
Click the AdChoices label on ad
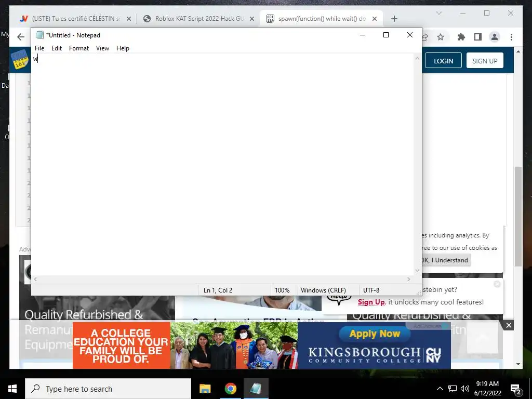pyautogui.click(x=428, y=326)
